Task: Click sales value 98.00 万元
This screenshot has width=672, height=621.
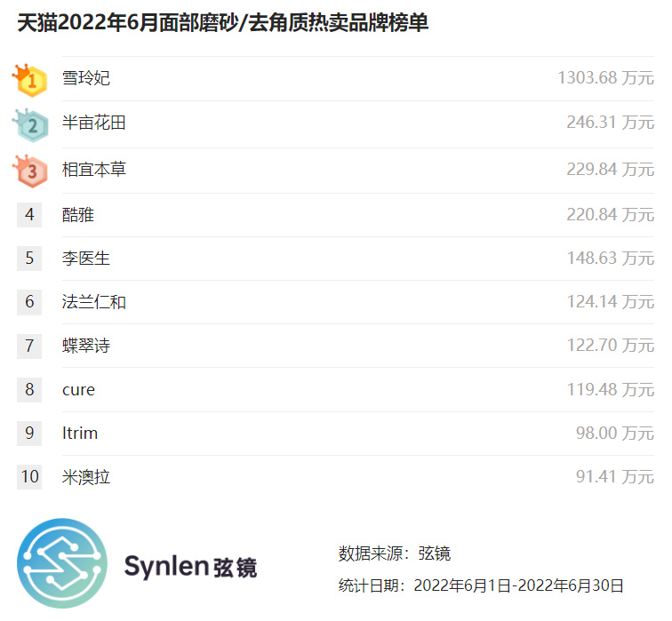Action: pyautogui.click(x=615, y=433)
